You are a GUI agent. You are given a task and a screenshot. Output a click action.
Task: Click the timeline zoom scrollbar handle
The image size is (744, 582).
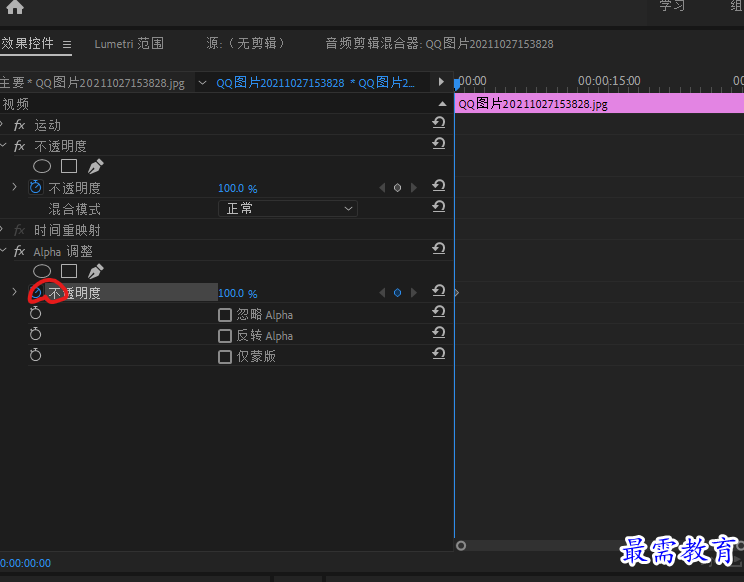[x=461, y=545]
